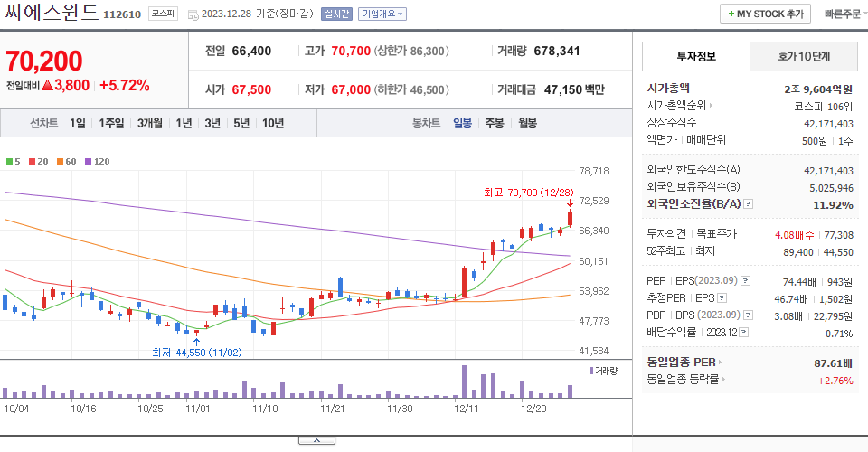The height and width of the screenshot is (452, 868).
Task: Click the 거래대금 value 47,150 백만
Action: point(574,89)
